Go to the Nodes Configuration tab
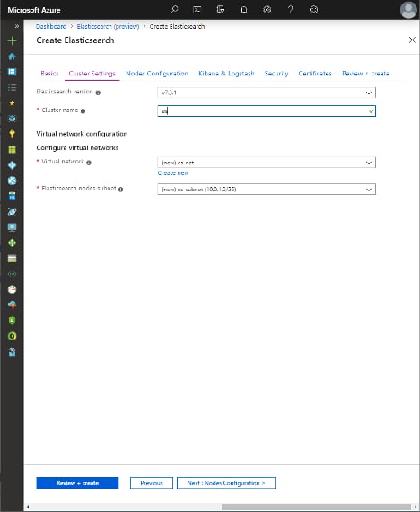420x512 pixels. click(157, 74)
